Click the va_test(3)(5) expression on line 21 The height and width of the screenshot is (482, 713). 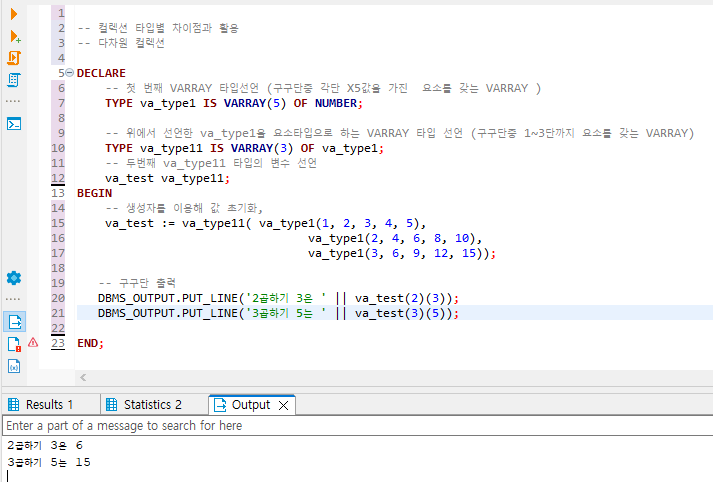tap(403, 313)
